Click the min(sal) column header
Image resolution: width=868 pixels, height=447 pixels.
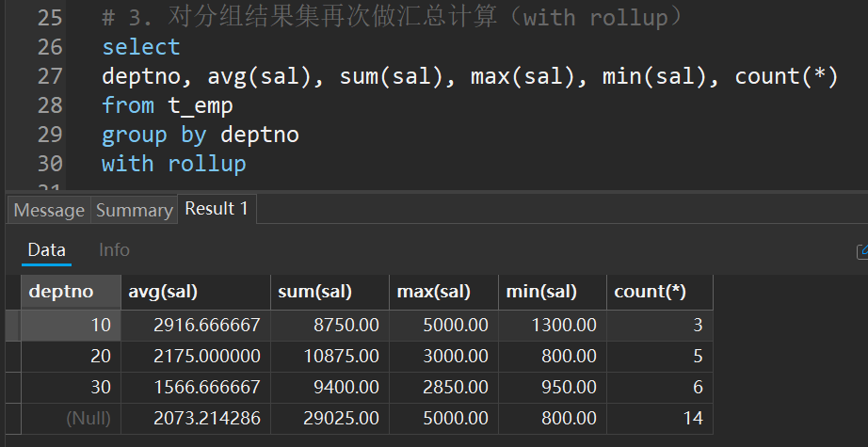pyautogui.click(x=553, y=292)
